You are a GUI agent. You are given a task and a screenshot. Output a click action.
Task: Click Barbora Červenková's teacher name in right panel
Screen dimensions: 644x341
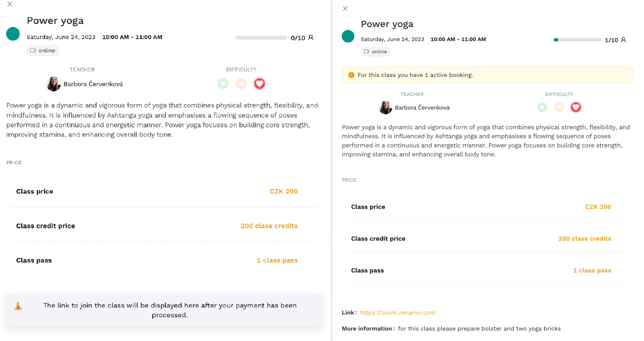coord(422,107)
